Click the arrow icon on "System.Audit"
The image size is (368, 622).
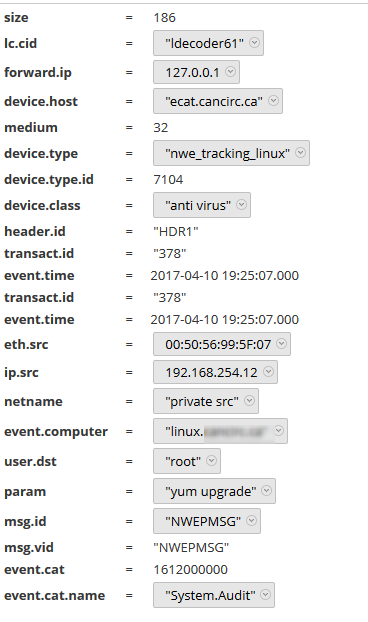click(266, 594)
